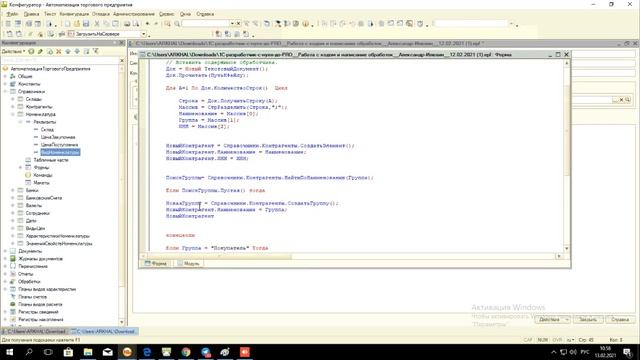Expand the Склады catalog node

point(13,99)
